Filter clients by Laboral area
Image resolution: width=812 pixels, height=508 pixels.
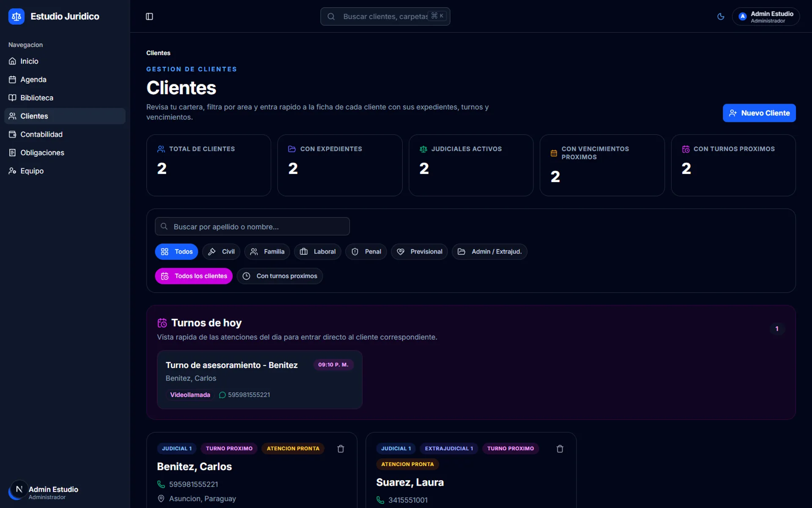click(318, 251)
